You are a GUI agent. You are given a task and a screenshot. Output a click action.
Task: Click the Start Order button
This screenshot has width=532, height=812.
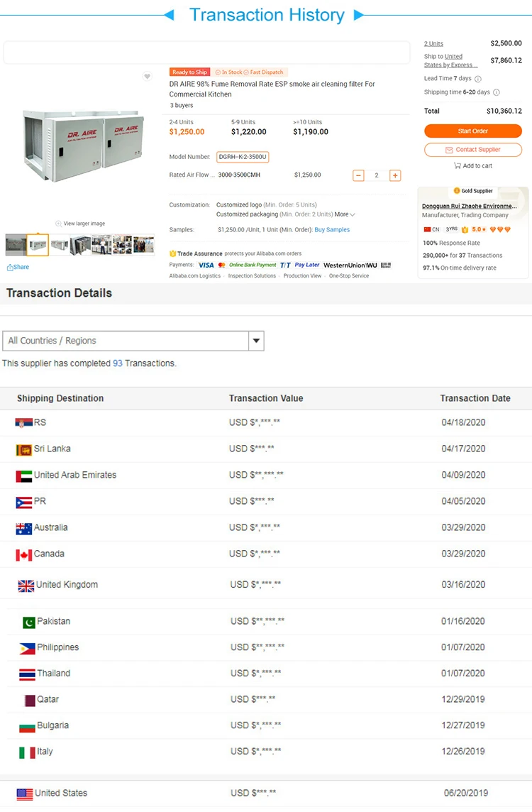[x=473, y=131]
